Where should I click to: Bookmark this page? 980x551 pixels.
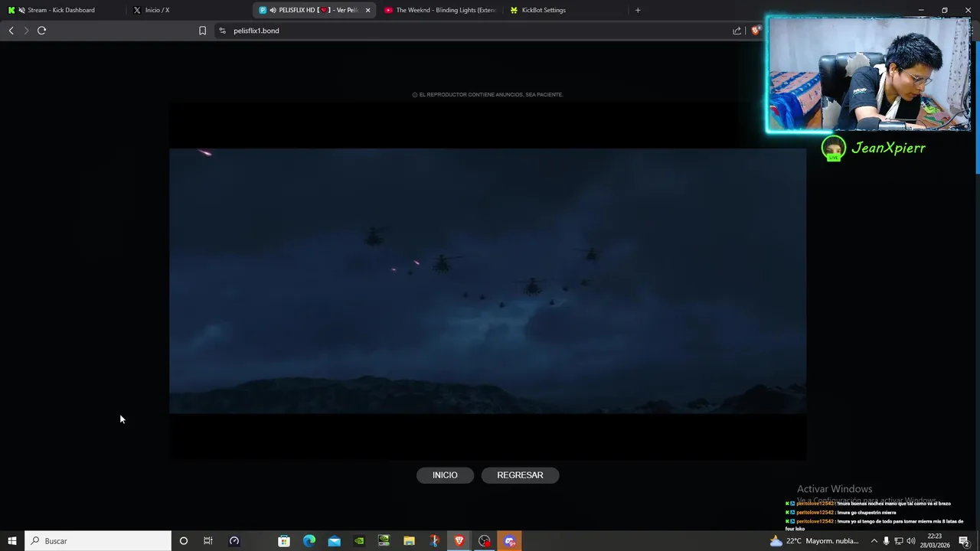pyautogui.click(x=202, y=31)
